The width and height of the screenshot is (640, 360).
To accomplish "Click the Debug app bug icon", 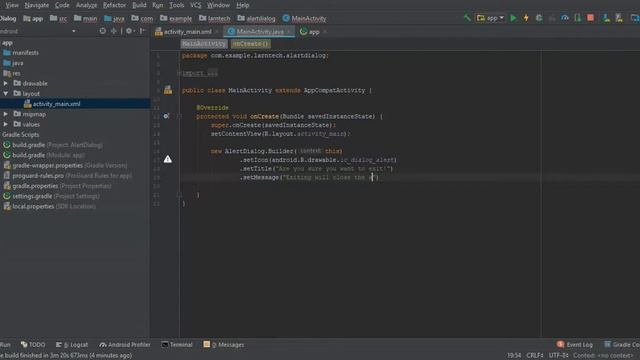I will coord(539,18).
